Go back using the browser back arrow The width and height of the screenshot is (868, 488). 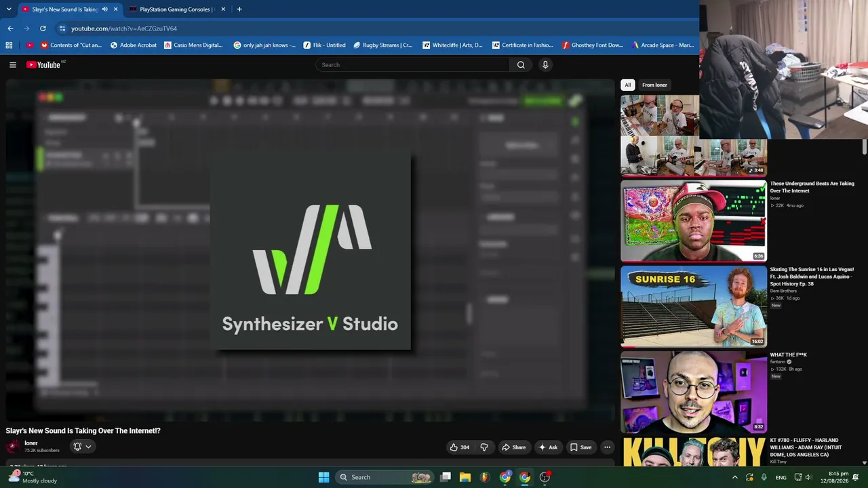10,28
